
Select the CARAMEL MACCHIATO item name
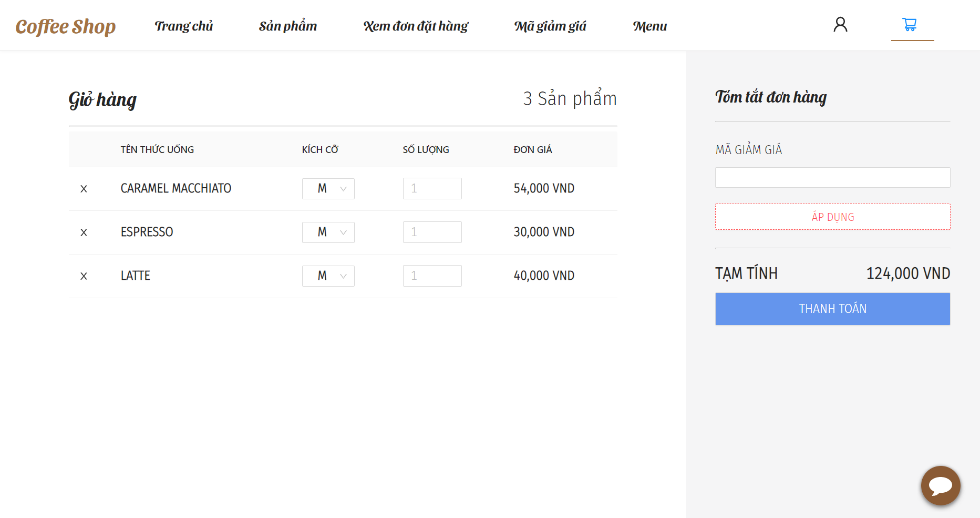176,188
